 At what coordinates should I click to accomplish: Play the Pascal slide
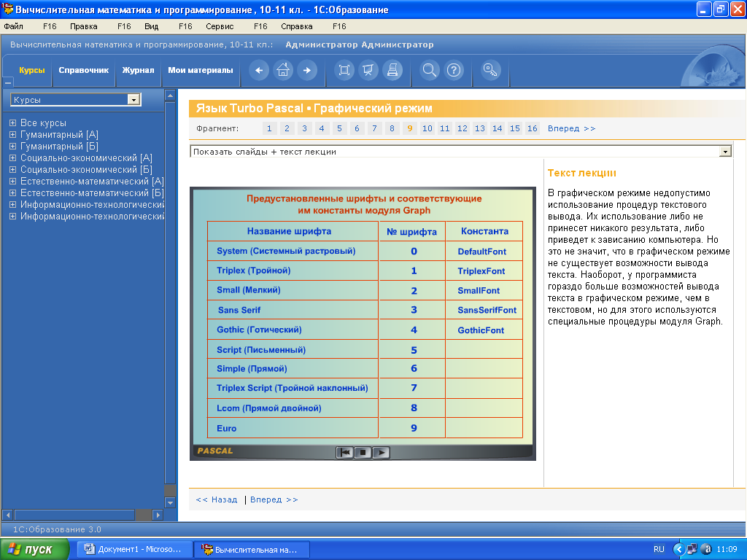(x=381, y=452)
